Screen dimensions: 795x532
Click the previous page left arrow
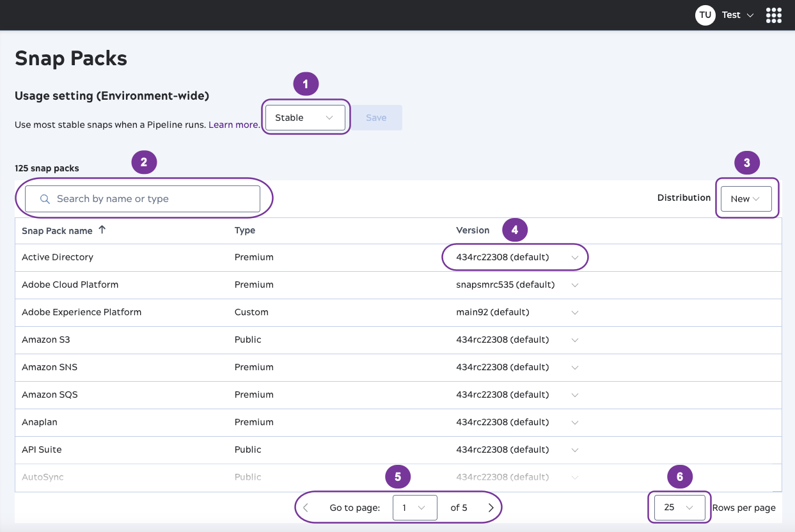pyautogui.click(x=305, y=506)
